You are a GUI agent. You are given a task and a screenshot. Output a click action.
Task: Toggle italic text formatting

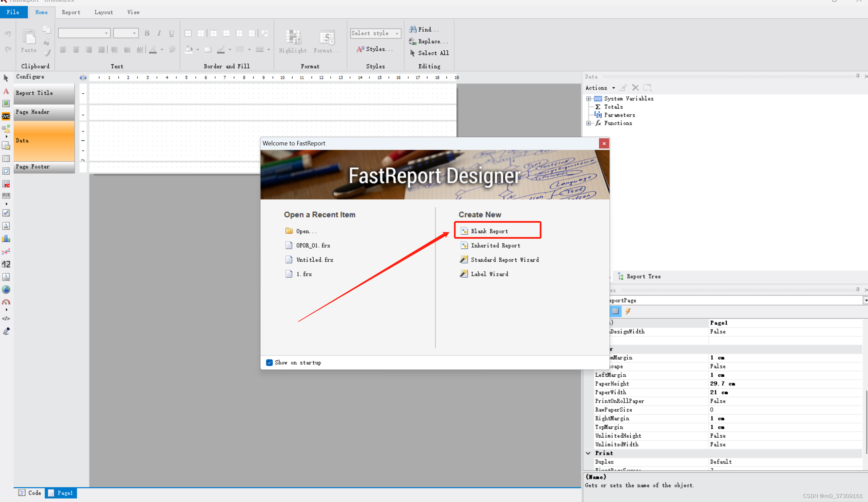tap(159, 33)
